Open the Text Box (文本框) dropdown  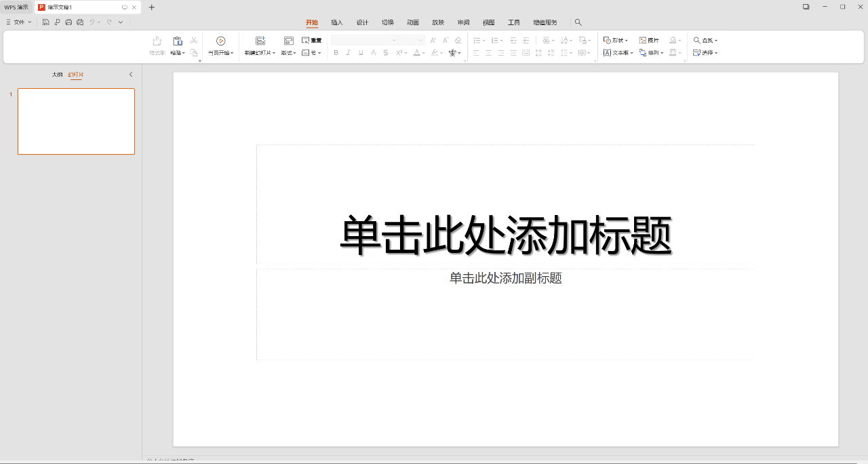[x=618, y=53]
